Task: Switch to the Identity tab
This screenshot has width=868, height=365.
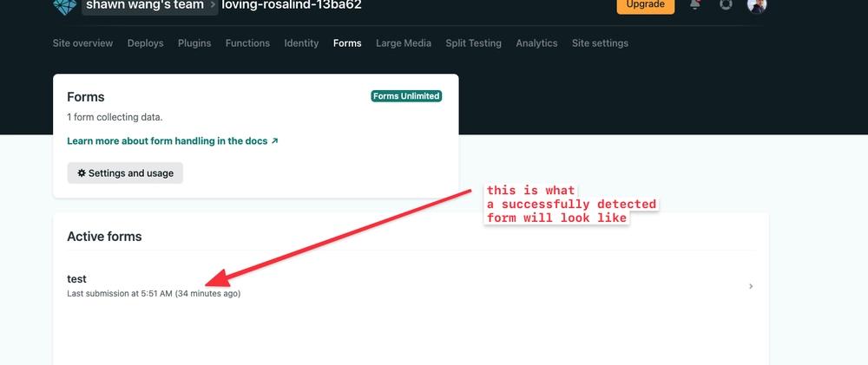Action: click(x=301, y=43)
